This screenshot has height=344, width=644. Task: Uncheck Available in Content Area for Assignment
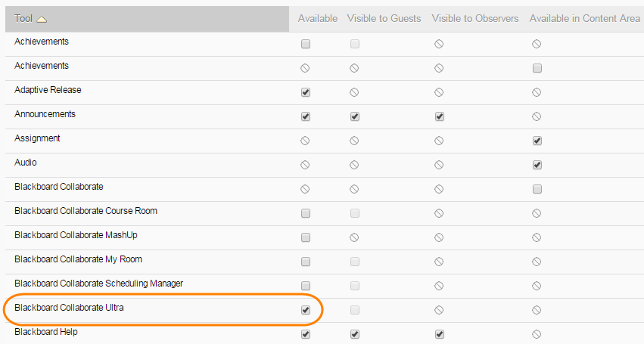[x=537, y=141]
